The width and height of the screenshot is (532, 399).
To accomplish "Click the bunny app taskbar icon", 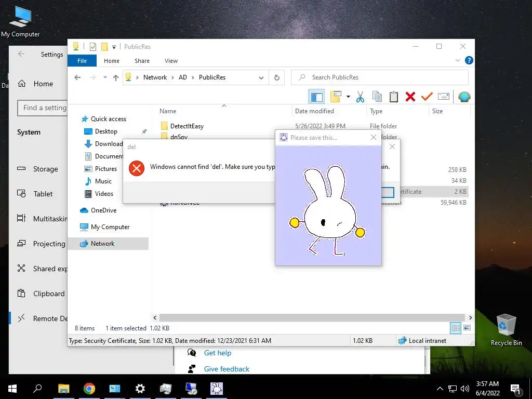I will [x=217, y=389].
